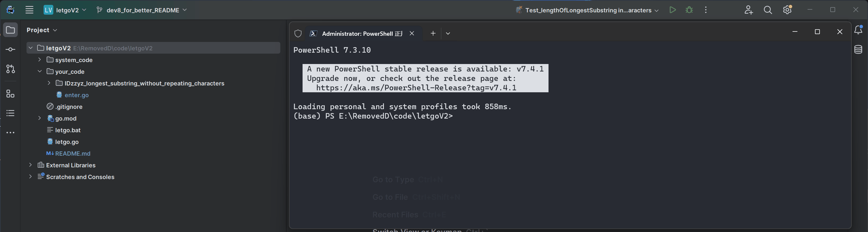Open Search Everywhere magnifier
This screenshot has width=868, height=232.
click(768, 10)
